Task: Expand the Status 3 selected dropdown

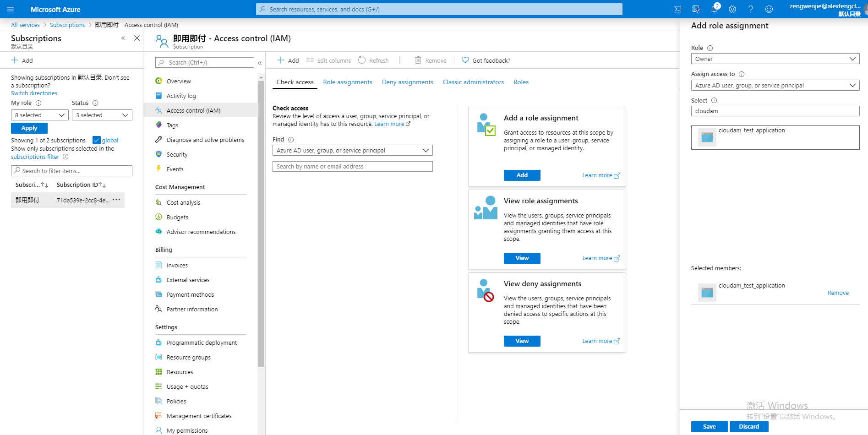Action: (x=102, y=115)
